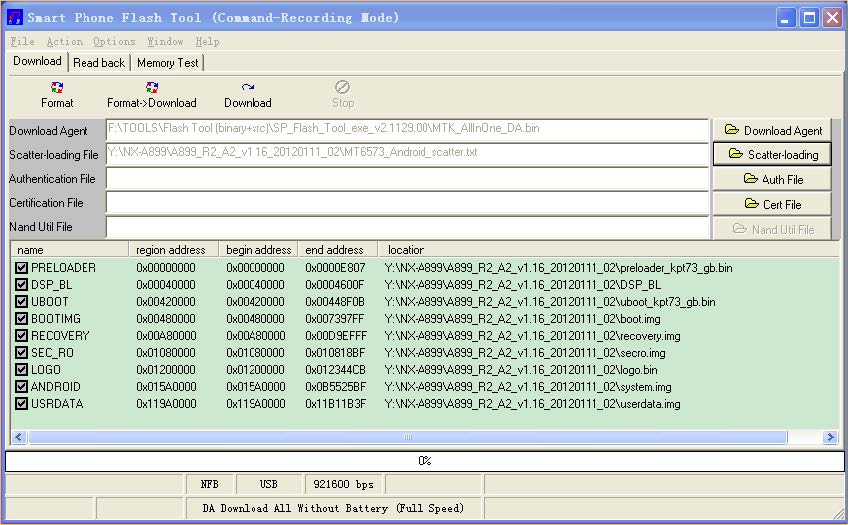Click the logo.bin location path
Viewport: 848px width, 525px height.
click(x=521, y=370)
